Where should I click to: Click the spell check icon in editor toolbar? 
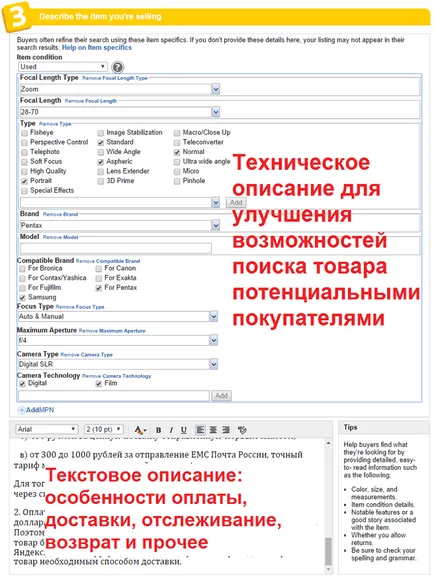pyautogui.click(x=242, y=429)
